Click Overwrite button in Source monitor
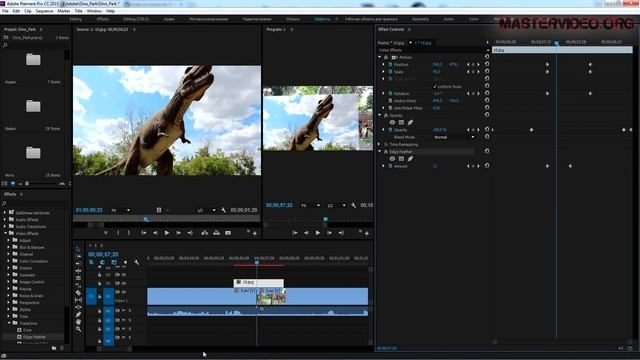Image resolution: width=640 pixels, height=360 pixels. pos(216,233)
